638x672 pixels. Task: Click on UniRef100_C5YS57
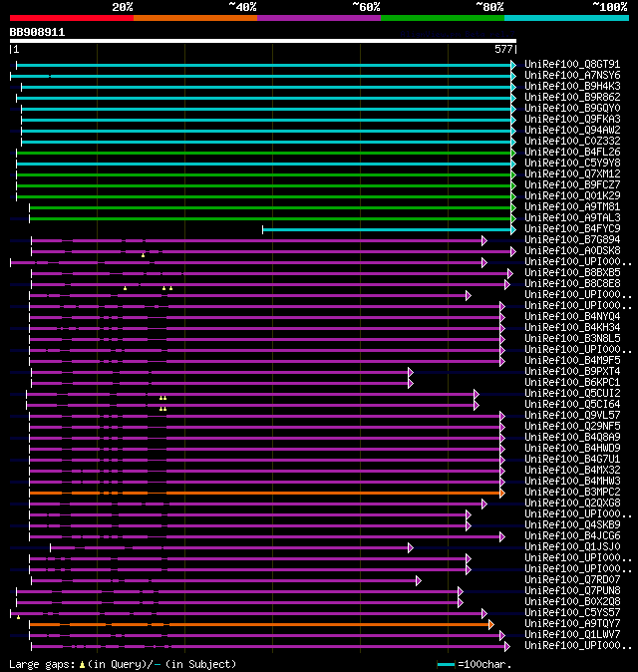coord(572,613)
